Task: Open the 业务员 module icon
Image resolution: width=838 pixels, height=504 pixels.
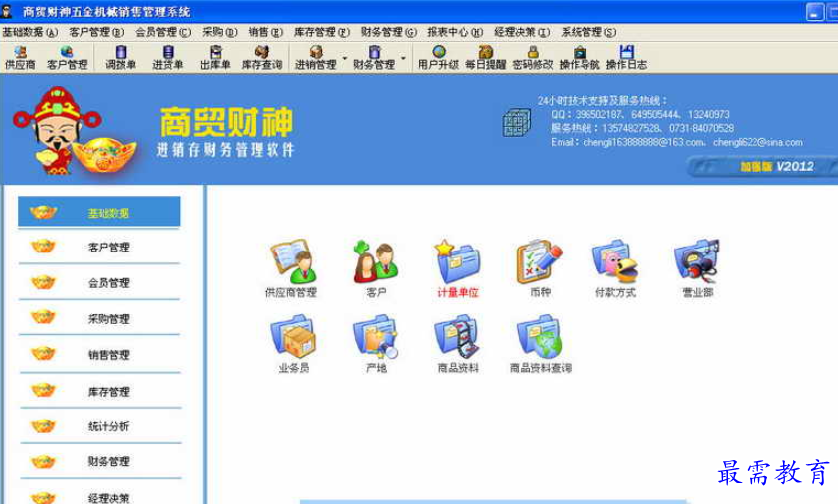Action: (x=294, y=344)
